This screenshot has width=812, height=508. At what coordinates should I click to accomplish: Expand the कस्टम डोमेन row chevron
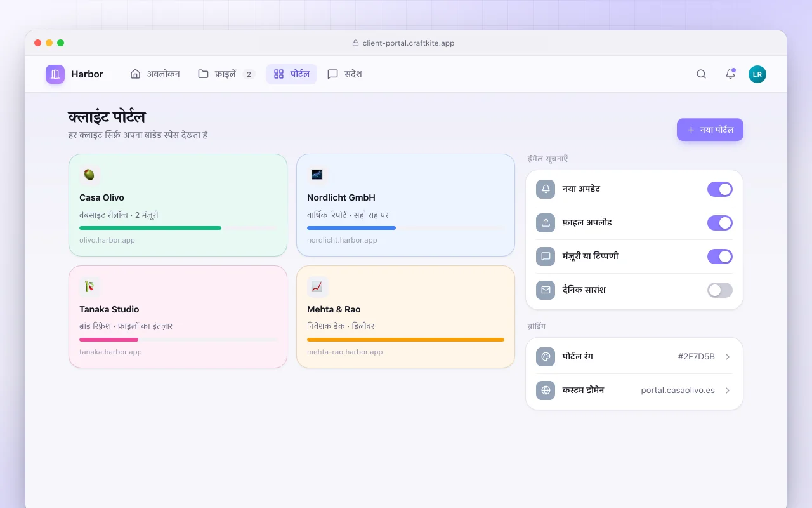(728, 391)
